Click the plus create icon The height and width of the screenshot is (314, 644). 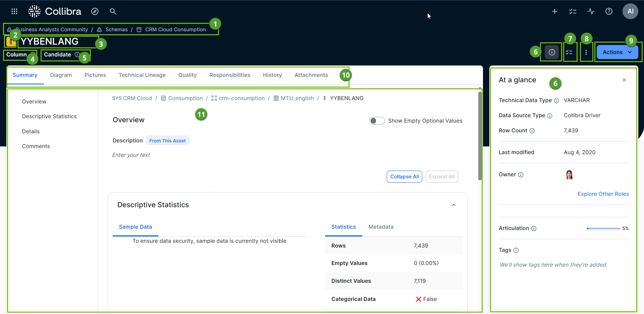(554, 11)
